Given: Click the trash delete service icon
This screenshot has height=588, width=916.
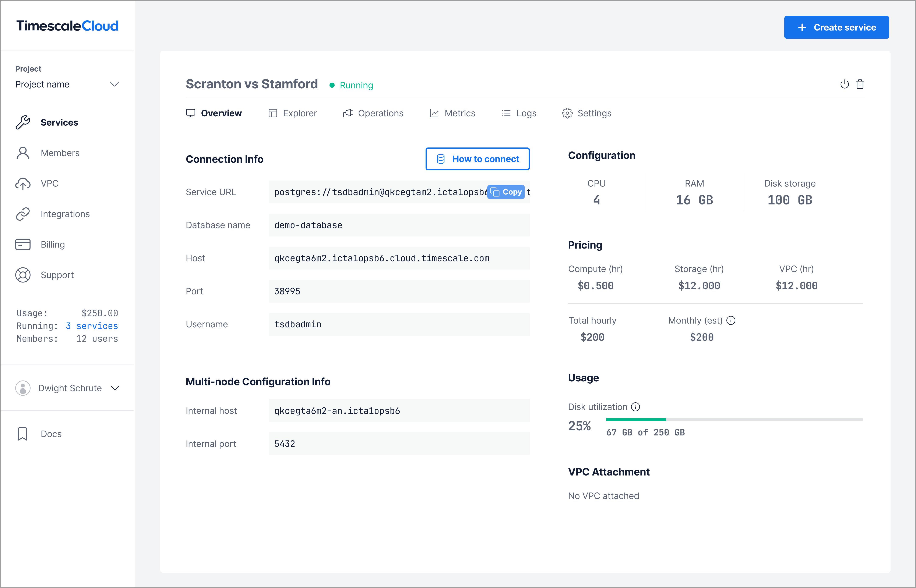Looking at the screenshot, I should point(860,84).
